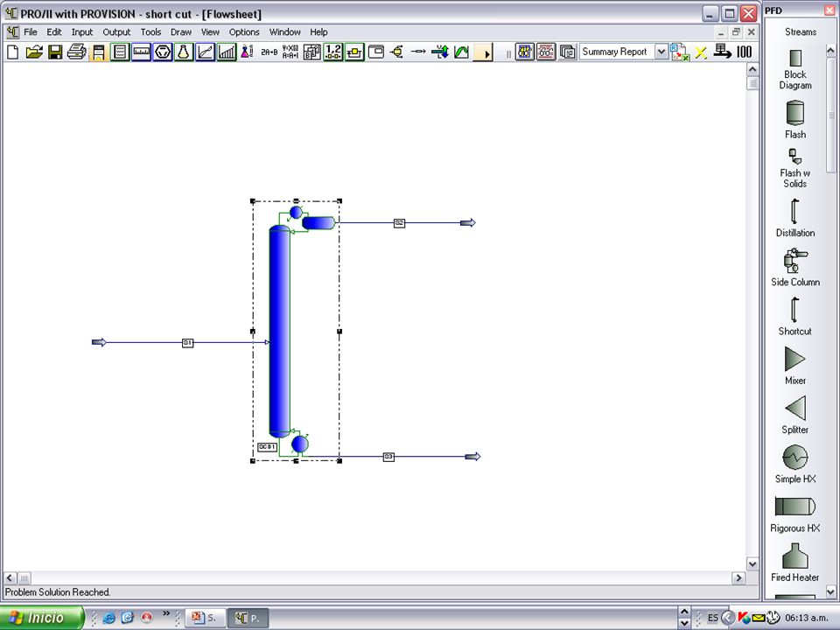This screenshot has height=630, width=840.
Task: Open a file with folder icon
Action: pyautogui.click(x=34, y=52)
